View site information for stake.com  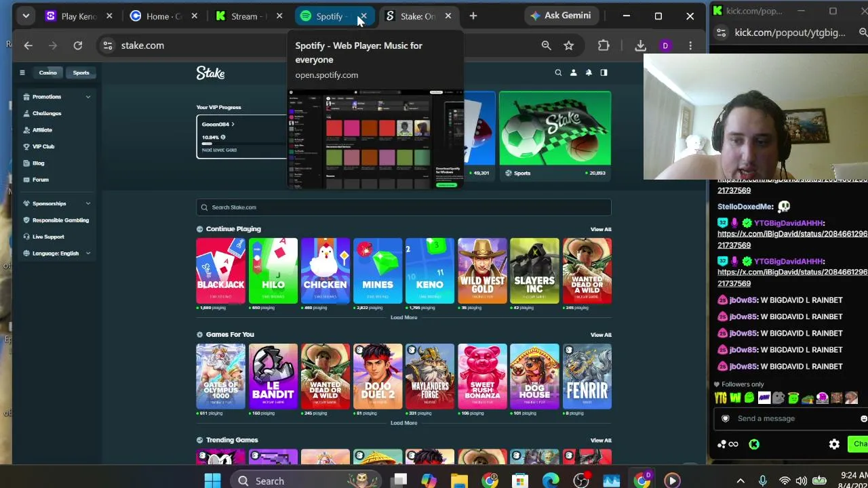coord(107,45)
